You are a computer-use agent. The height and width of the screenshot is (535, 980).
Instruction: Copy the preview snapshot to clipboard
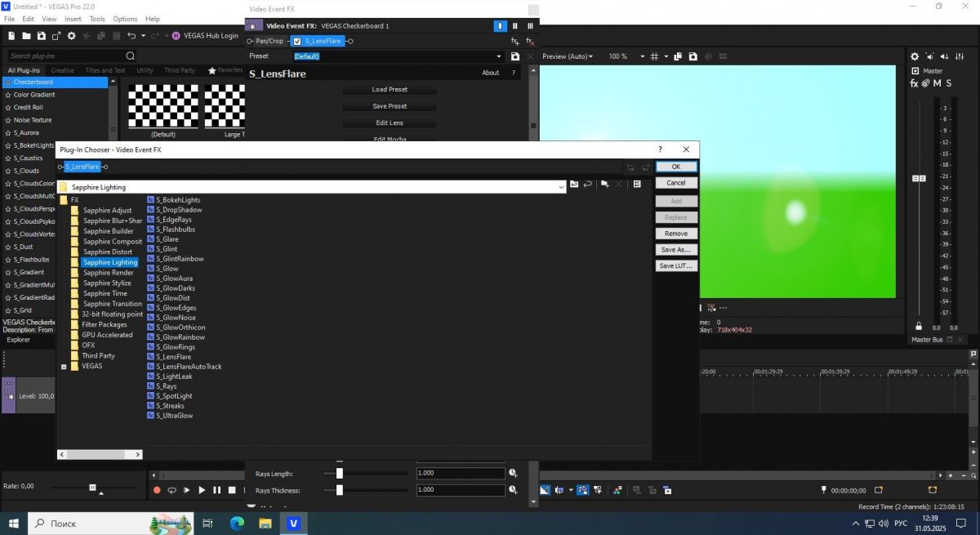pyautogui.click(x=679, y=56)
